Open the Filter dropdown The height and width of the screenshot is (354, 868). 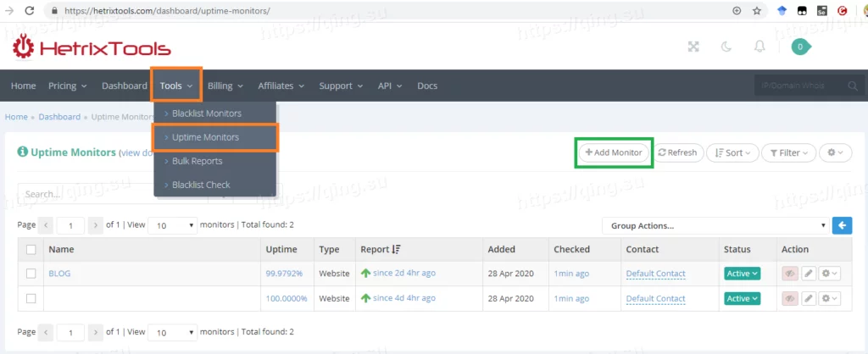pyautogui.click(x=789, y=152)
